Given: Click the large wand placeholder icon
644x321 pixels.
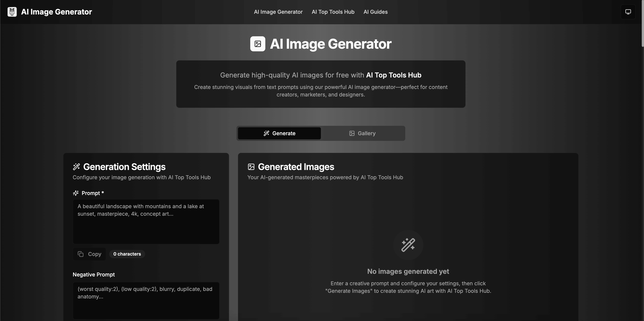Looking at the screenshot, I should tap(408, 245).
